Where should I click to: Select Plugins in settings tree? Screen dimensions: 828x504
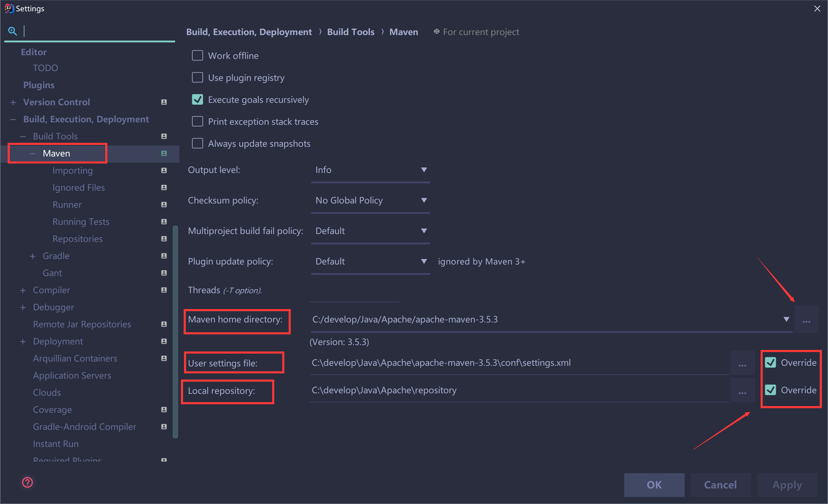point(39,85)
